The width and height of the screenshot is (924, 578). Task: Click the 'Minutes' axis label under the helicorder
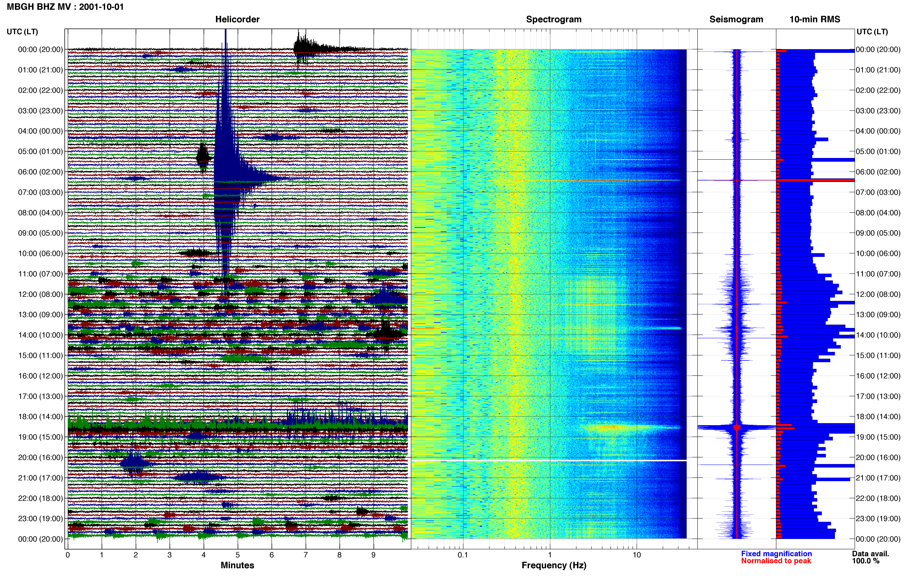(237, 565)
